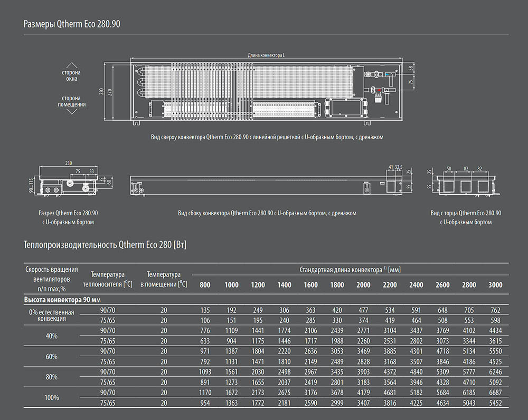The width and height of the screenshot is (528, 420).
Task: Click the 'Температура в помещении' column header
Action: pos(164,279)
